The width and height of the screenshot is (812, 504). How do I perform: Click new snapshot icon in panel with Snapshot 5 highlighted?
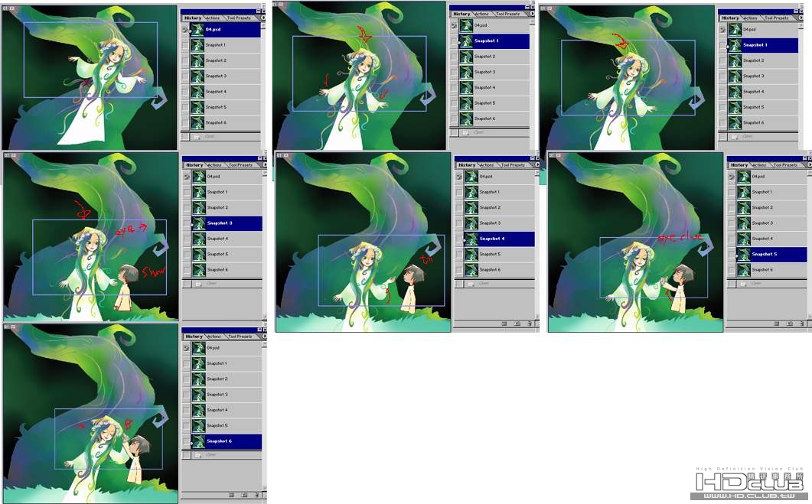tap(789, 324)
